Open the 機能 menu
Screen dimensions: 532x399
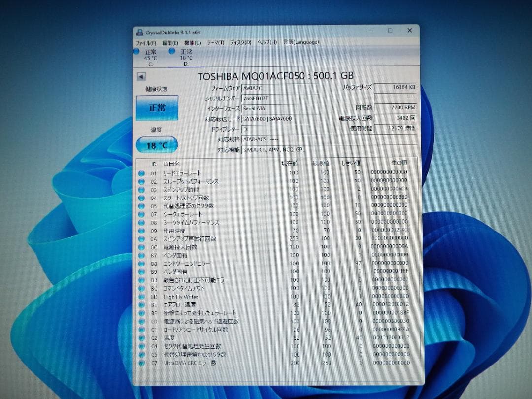(x=193, y=43)
